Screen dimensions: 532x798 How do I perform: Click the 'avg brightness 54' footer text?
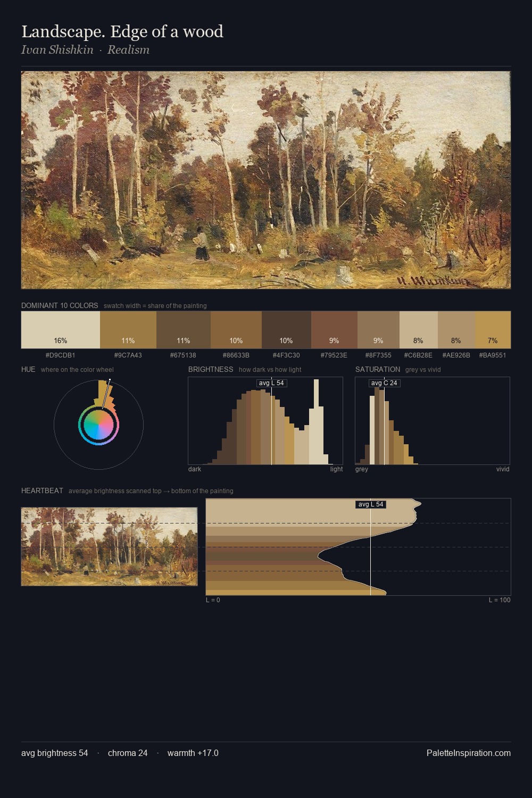pos(55,753)
